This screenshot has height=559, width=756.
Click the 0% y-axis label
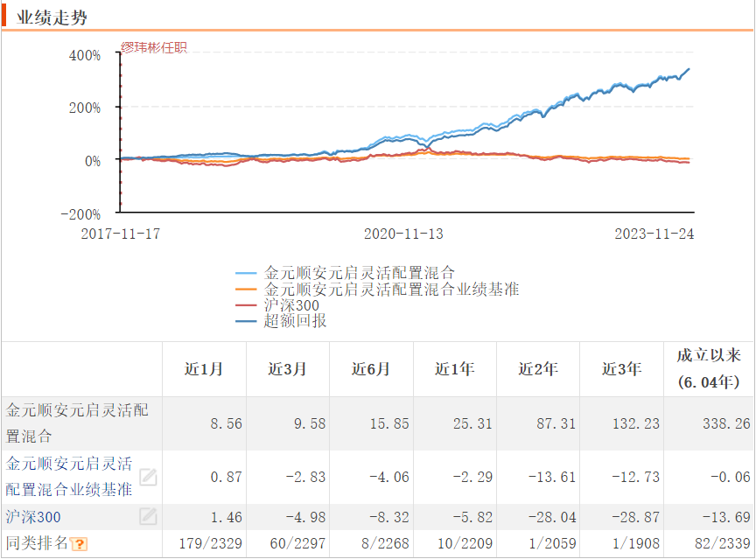tap(93, 161)
